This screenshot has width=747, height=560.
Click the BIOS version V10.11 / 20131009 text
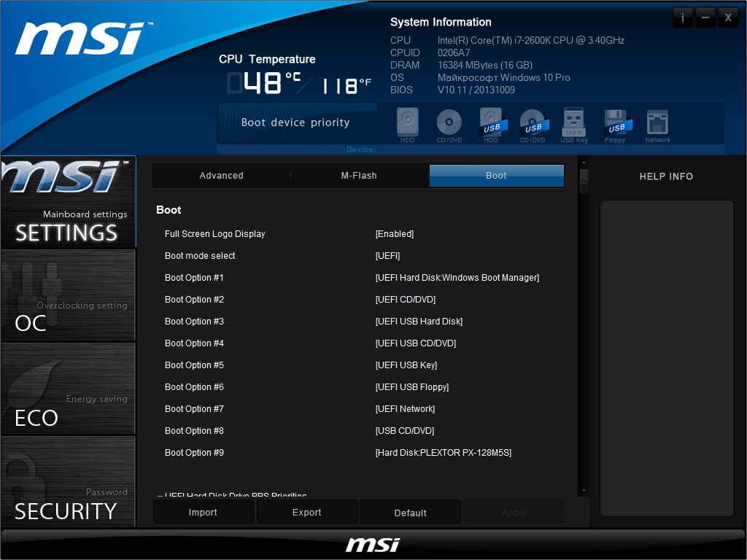476,90
